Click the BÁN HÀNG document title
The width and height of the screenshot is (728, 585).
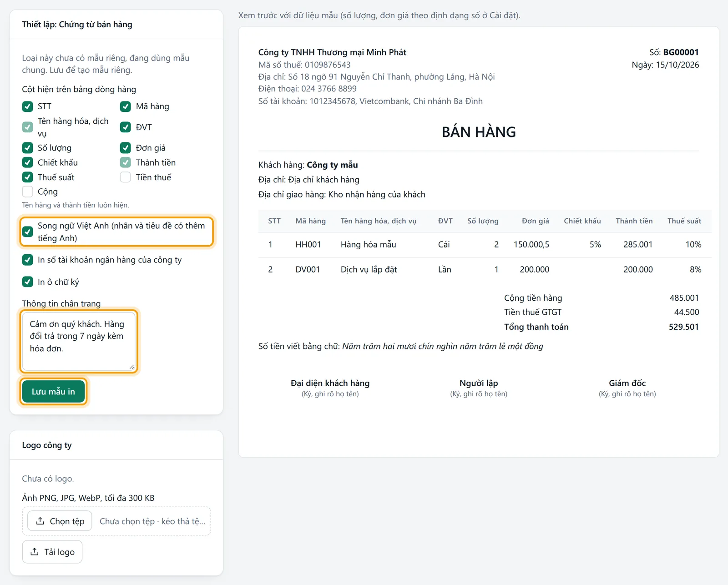click(x=479, y=132)
